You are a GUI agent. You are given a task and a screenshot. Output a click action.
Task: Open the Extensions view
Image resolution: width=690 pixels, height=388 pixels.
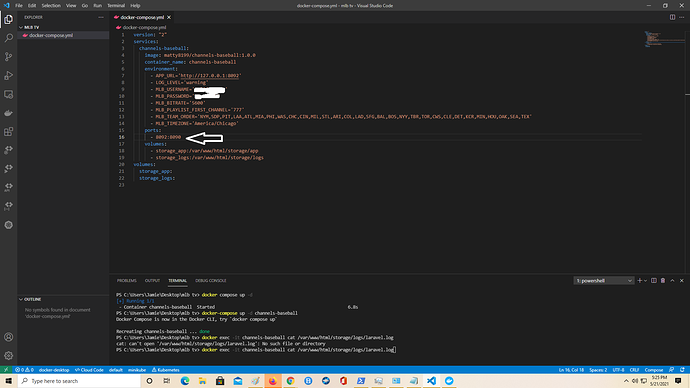[8, 132]
